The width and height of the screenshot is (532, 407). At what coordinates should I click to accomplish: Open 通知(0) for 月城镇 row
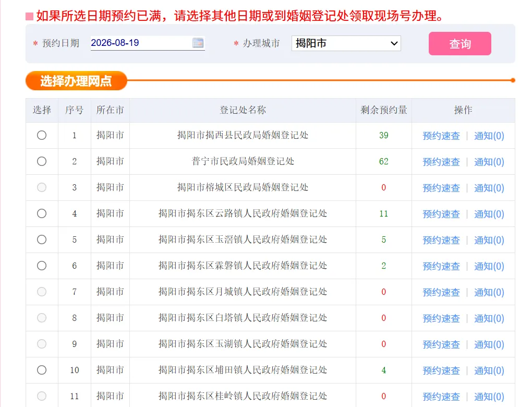(x=489, y=293)
